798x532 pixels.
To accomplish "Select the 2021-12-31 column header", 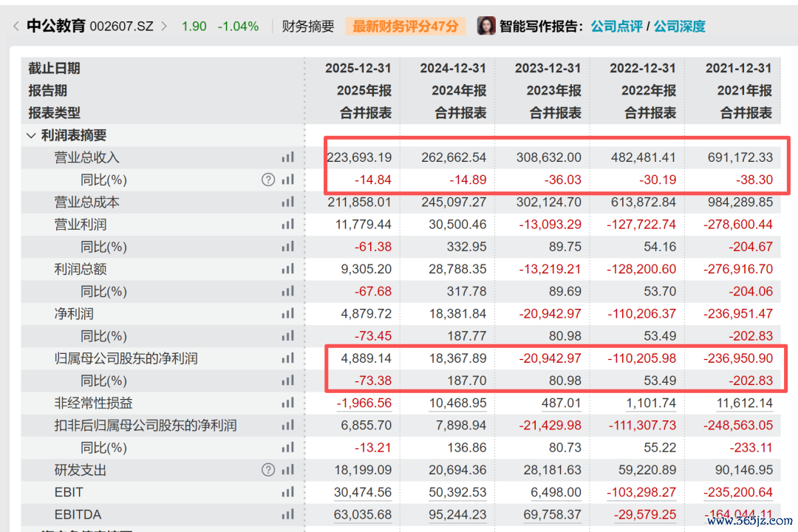I will pyautogui.click(x=738, y=68).
